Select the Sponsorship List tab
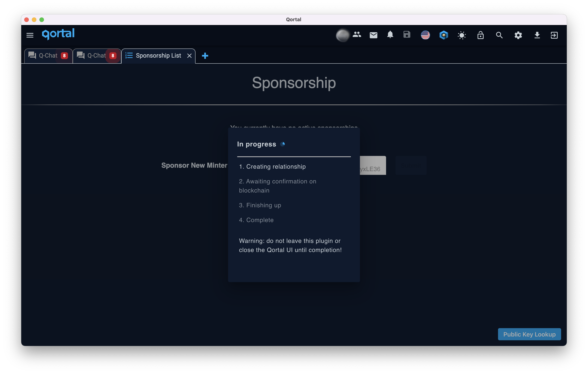 point(158,56)
